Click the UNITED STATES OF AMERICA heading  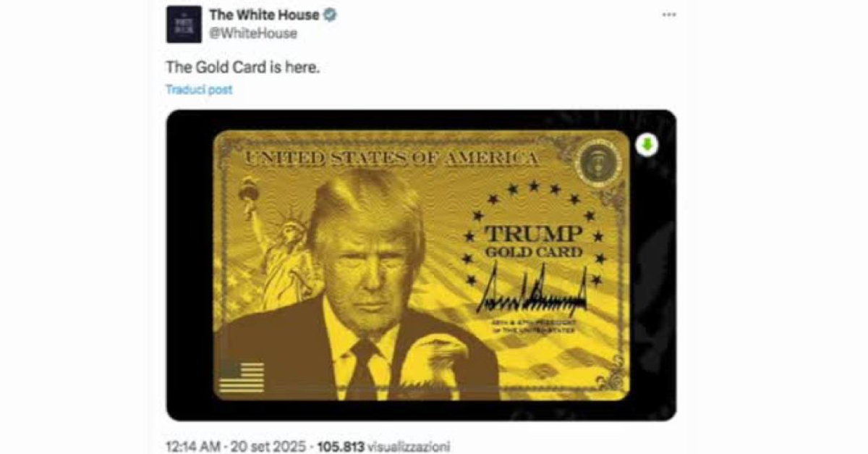tap(391, 159)
